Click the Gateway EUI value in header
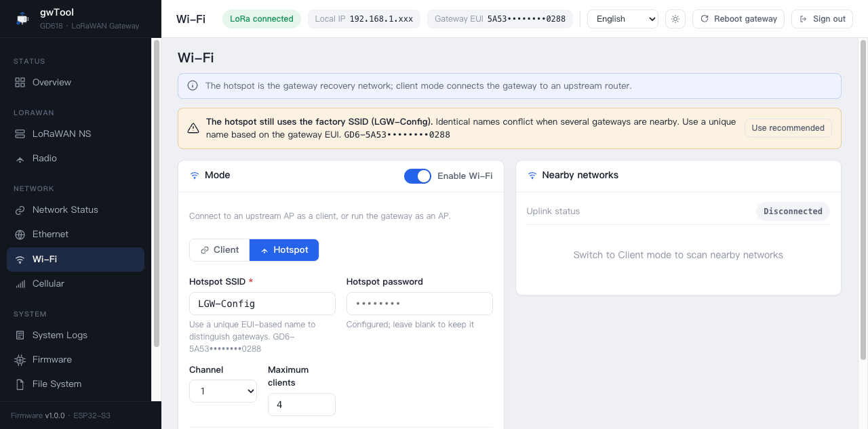 pos(526,19)
